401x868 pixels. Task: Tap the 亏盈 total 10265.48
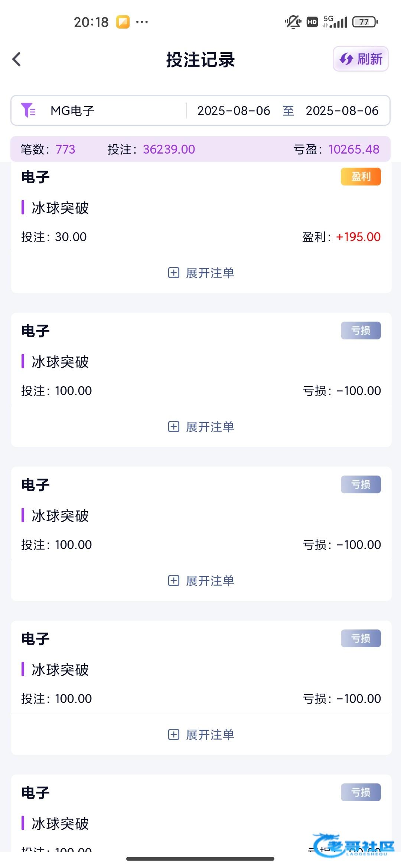353,149
